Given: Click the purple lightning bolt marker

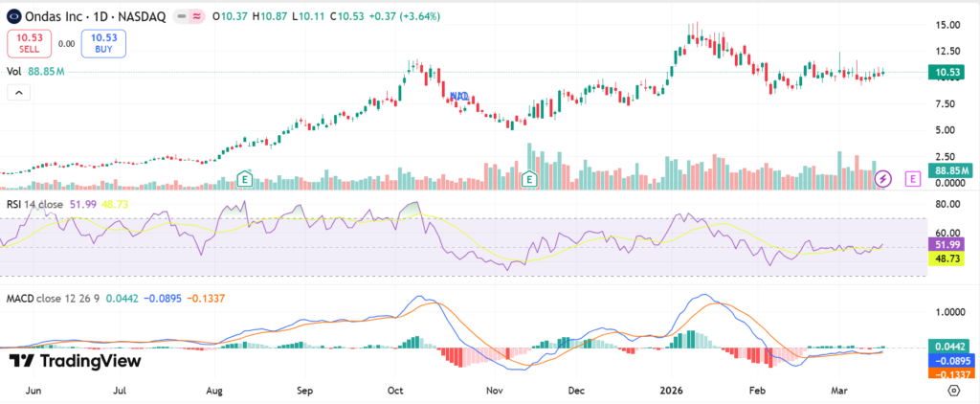Looking at the screenshot, I should (x=882, y=179).
